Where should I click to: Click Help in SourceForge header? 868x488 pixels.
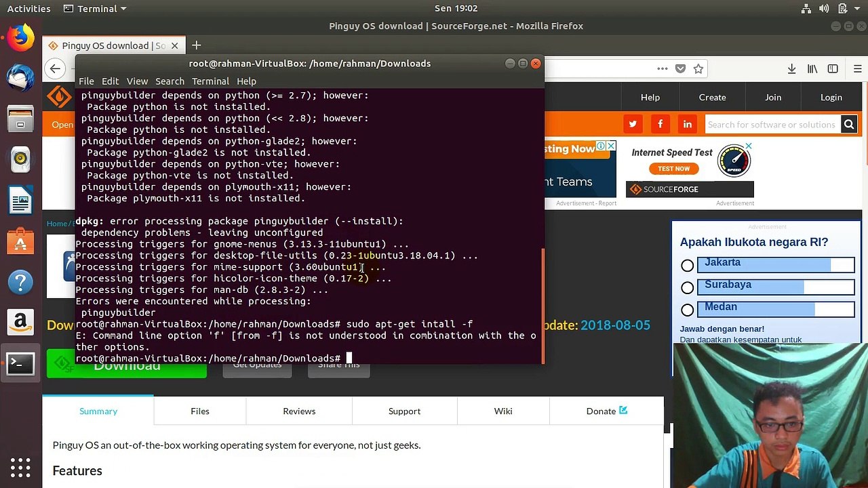click(650, 97)
